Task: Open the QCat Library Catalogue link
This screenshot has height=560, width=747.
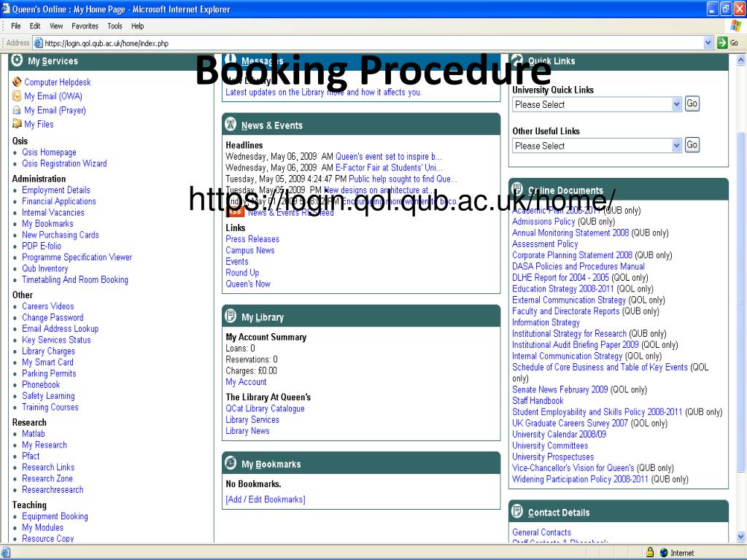Action: point(265,408)
